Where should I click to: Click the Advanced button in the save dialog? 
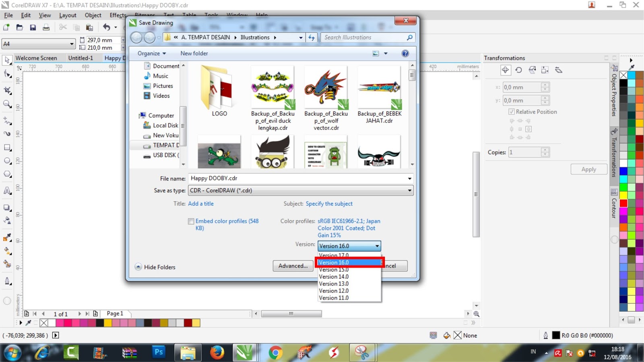click(293, 266)
